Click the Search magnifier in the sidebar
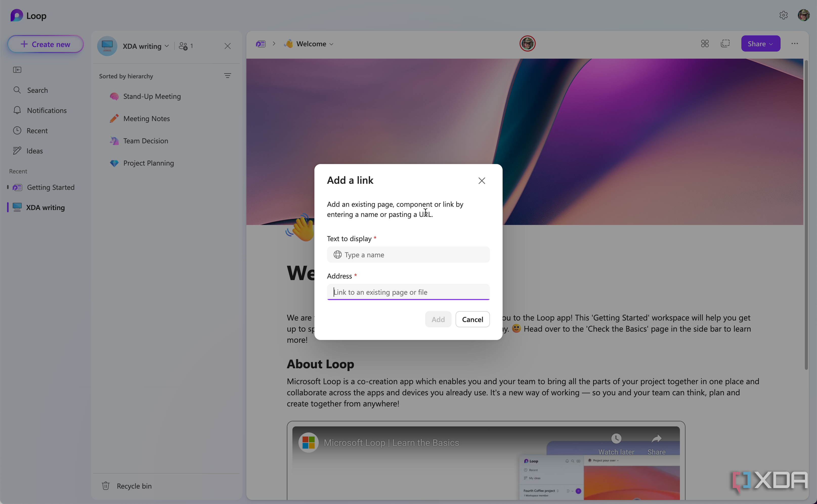The image size is (817, 504). coord(17,90)
